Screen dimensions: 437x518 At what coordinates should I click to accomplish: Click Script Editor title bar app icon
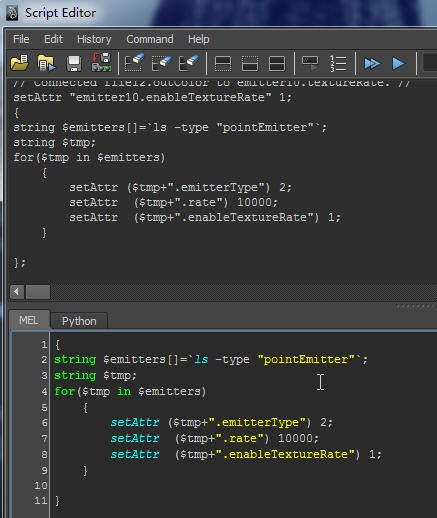point(12,13)
